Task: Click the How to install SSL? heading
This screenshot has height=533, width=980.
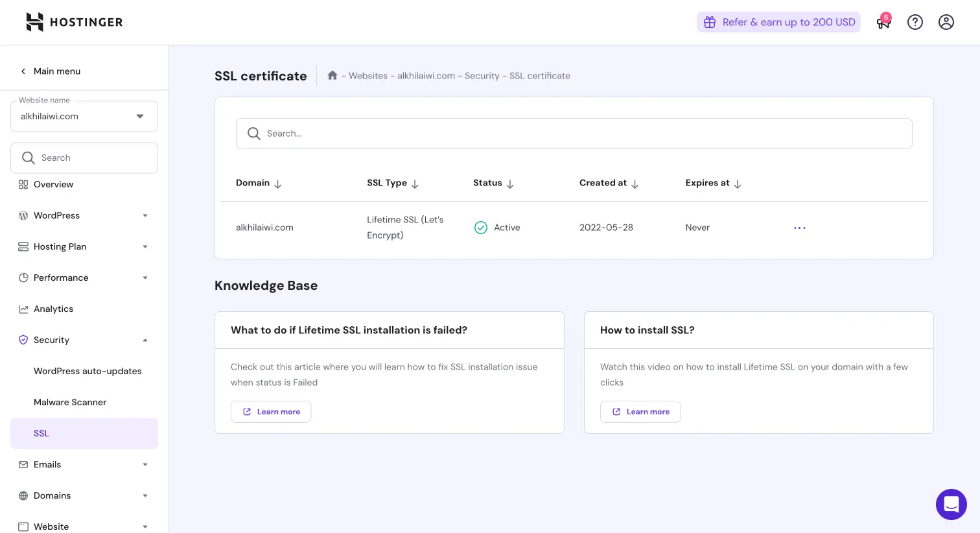Action: click(x=647, y=330)
